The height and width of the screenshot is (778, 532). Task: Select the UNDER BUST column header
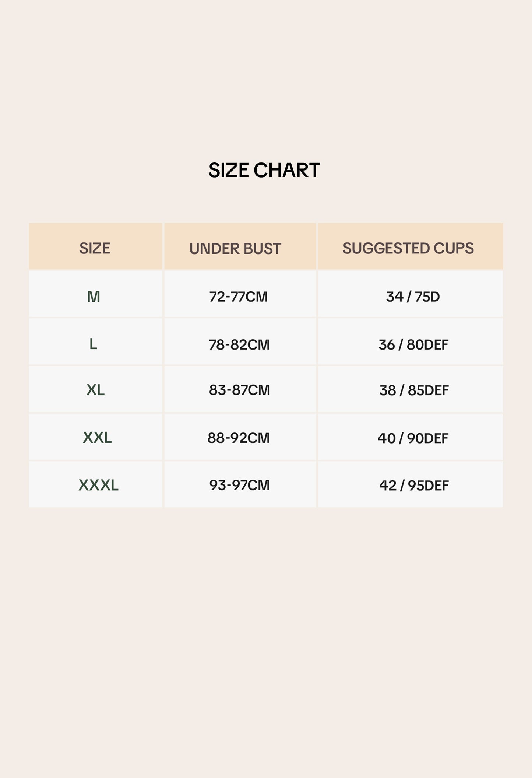click(235, 249)
